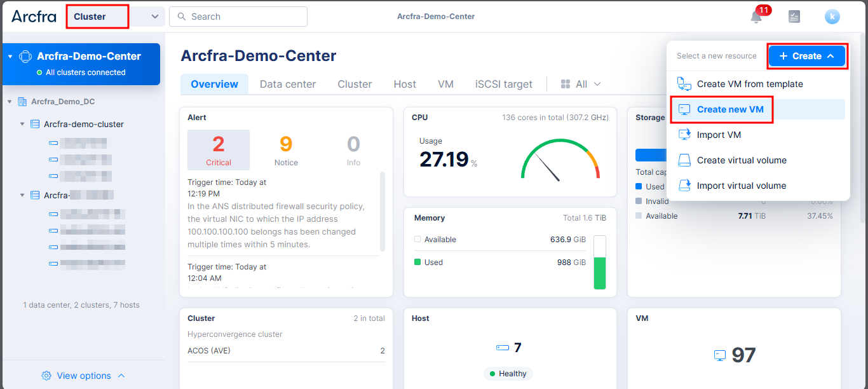Click the blue Create button
The image size is (868, 389).
(x=806, y=56)
